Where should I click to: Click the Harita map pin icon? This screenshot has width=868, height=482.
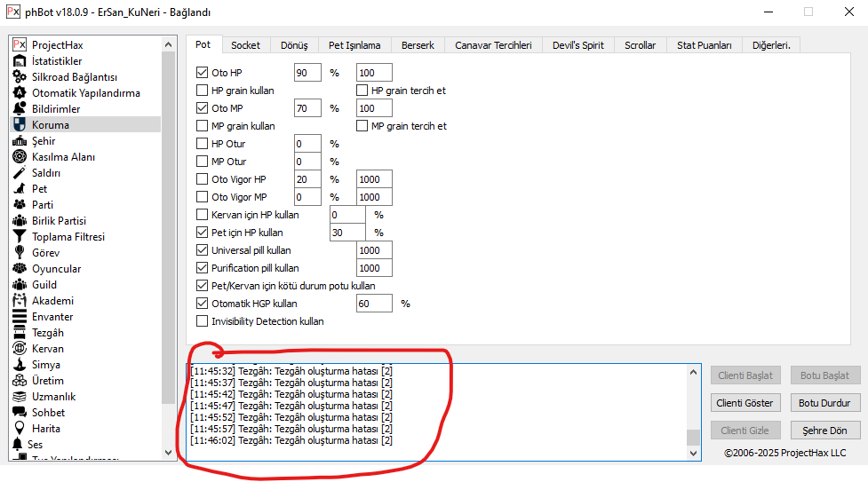[20, 429]
